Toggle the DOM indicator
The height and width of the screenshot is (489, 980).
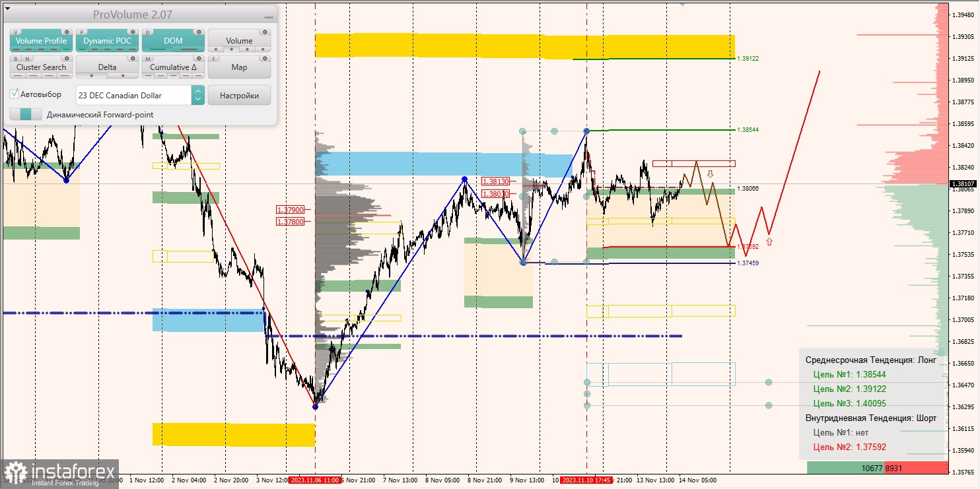tap(173, 41)
